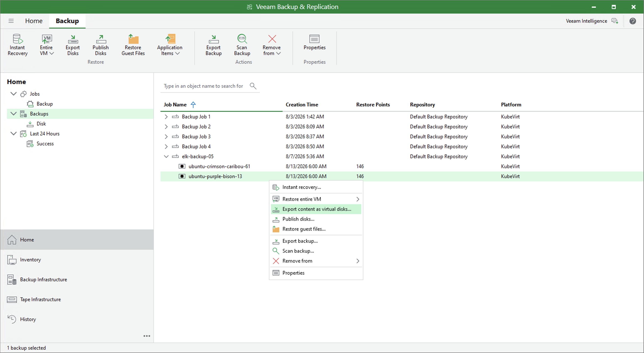Image resolution: width=644 pixels, height=353 pixels.
Task: Launch Instant Recovery from the ribbon
Action: (18, 45)
